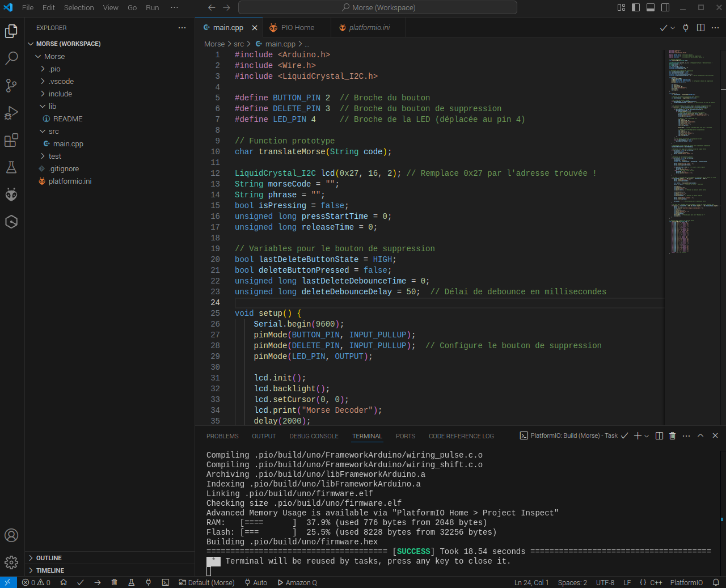Open remote window indicator in status bar
Viewport: 726px width, 588px height.
click(8, 582)
